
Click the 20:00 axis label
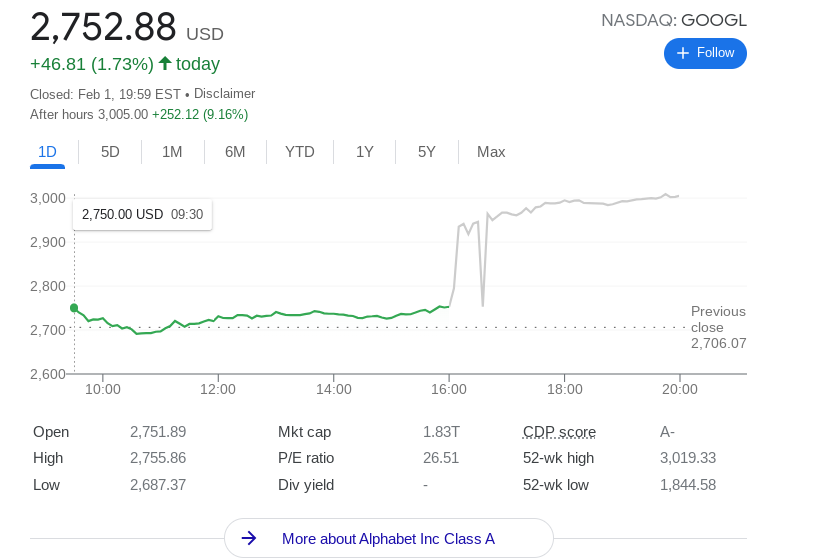680,390
